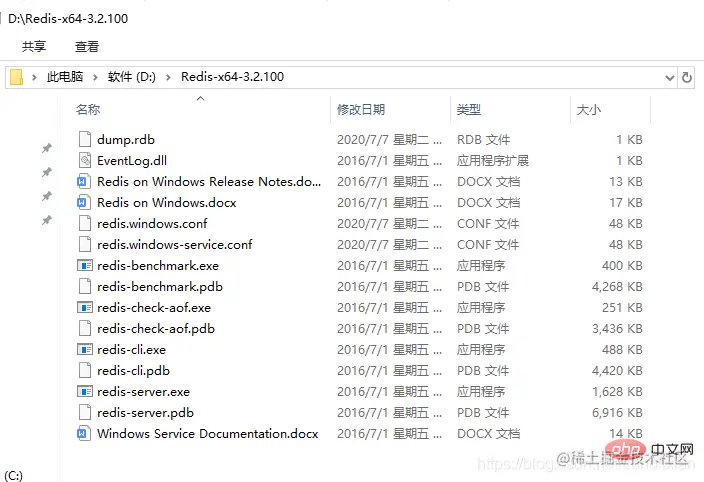Click the RDB 文件 type of dump.rdb
Screen dimensions: 704x482
coord(484,140)
